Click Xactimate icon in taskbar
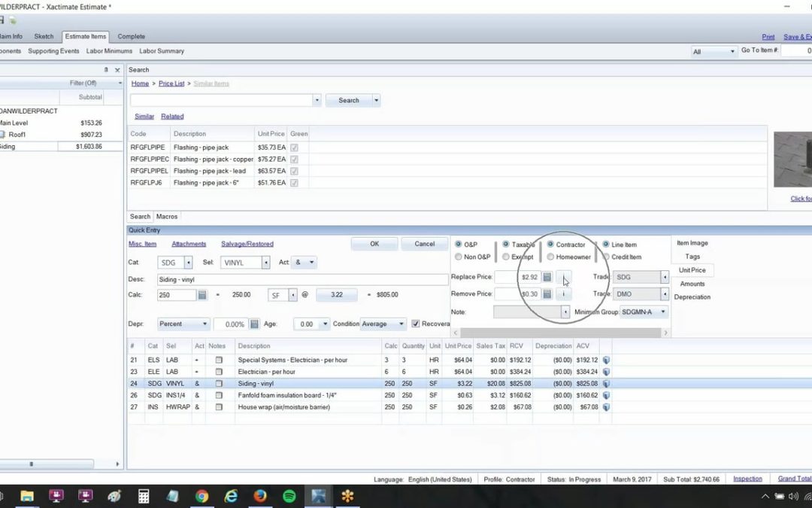Viewport: 812px width, 508px height. coord(319,496)
